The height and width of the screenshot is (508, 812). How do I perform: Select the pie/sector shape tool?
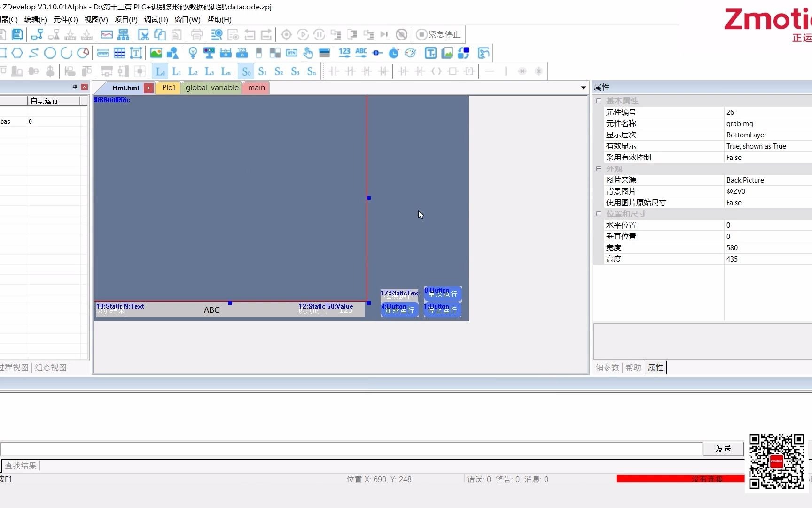pos(83,53)
